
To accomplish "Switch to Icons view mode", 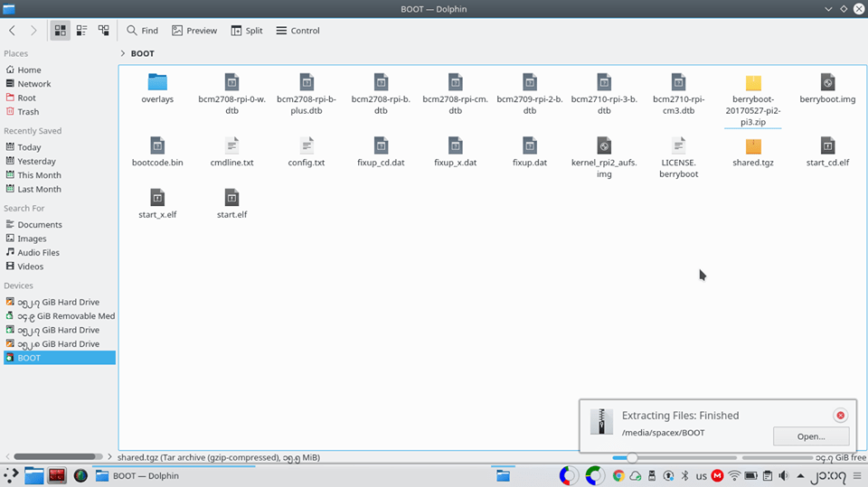I will click(61, 31).
